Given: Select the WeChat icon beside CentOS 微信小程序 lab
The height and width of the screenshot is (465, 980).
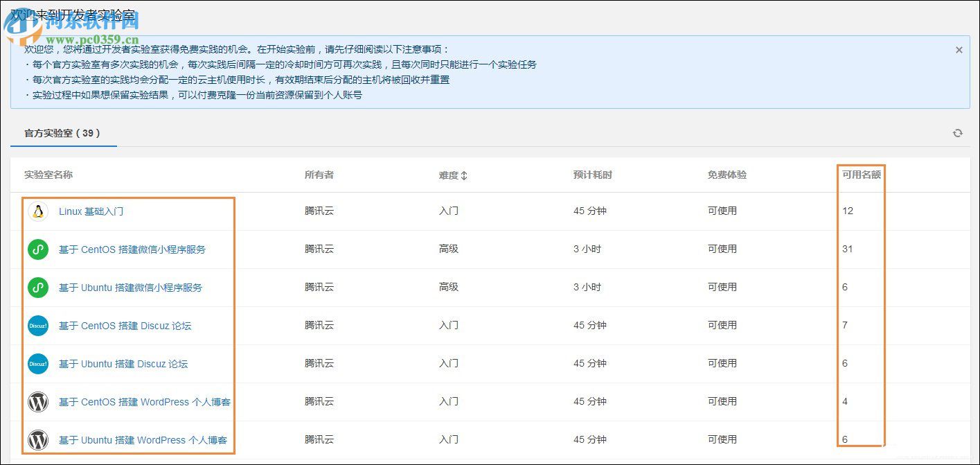Looking at the screenshot, I should pyautogui.click(x=37, y=249).
